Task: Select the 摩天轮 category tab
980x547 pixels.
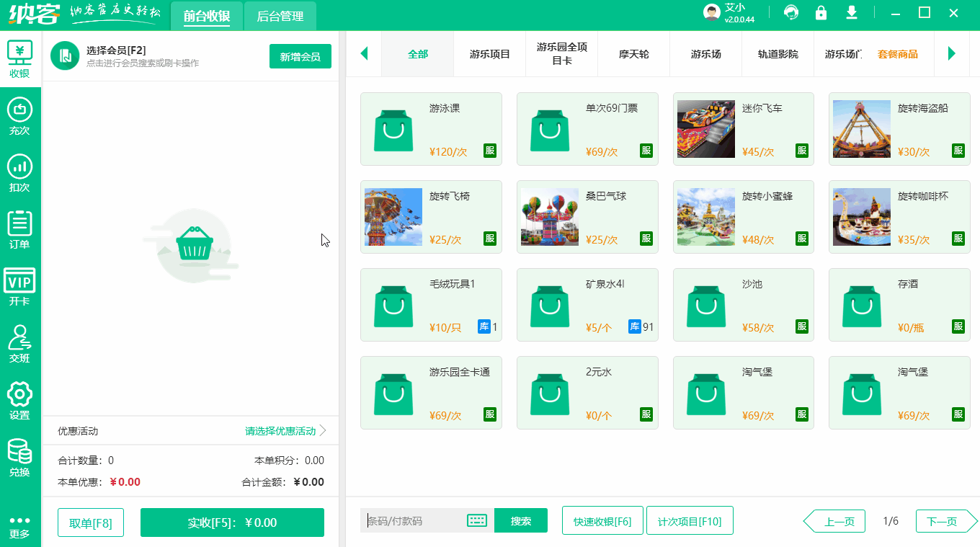Action: coord(633,53)
